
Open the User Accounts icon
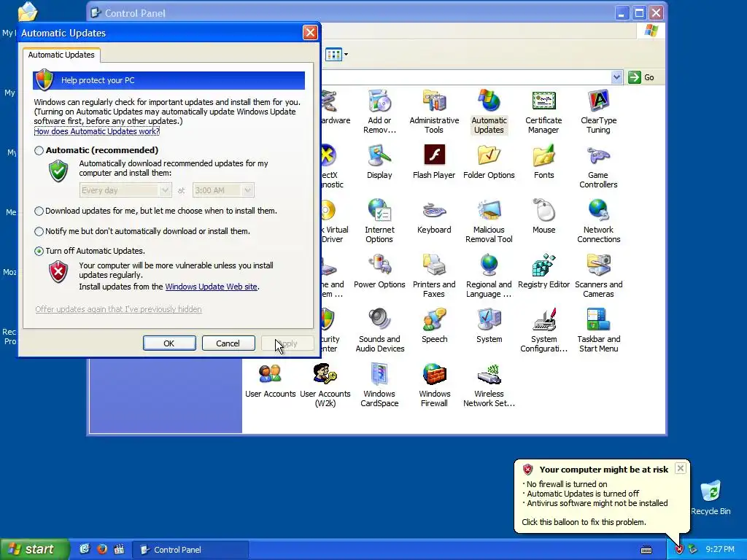coord(270,381)
